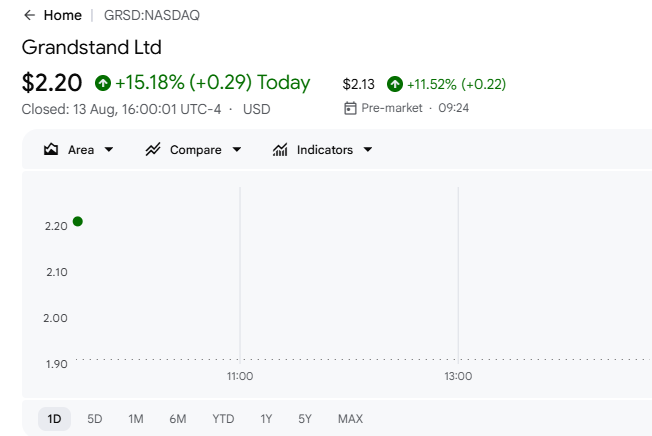Click the calendar icon beside Pre-market

pos(350,108)
